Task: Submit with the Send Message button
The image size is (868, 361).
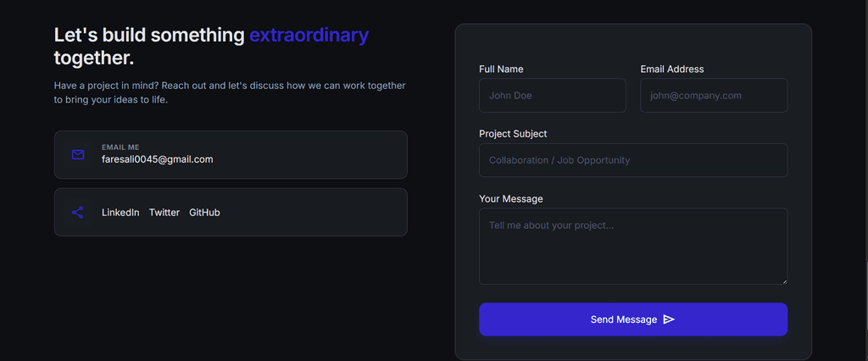Action: (633, 319)
